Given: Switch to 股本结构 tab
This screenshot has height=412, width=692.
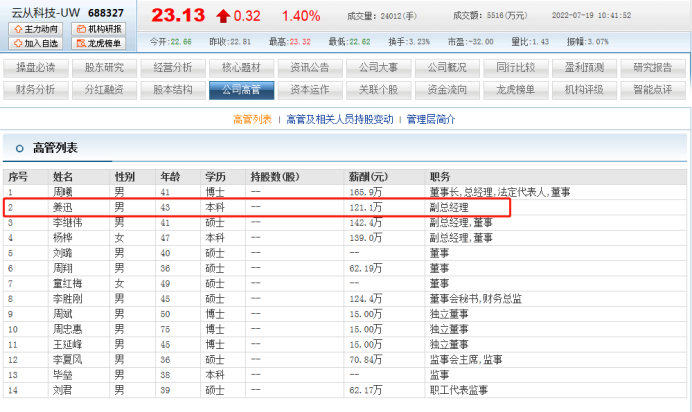Looking at the screenshot, I should [x=173, y=90].
